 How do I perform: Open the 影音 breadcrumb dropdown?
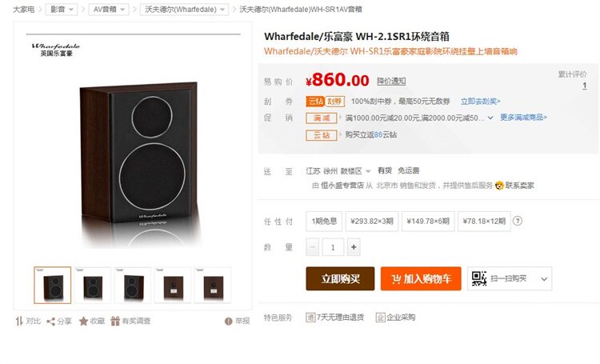tap(62, 9)
